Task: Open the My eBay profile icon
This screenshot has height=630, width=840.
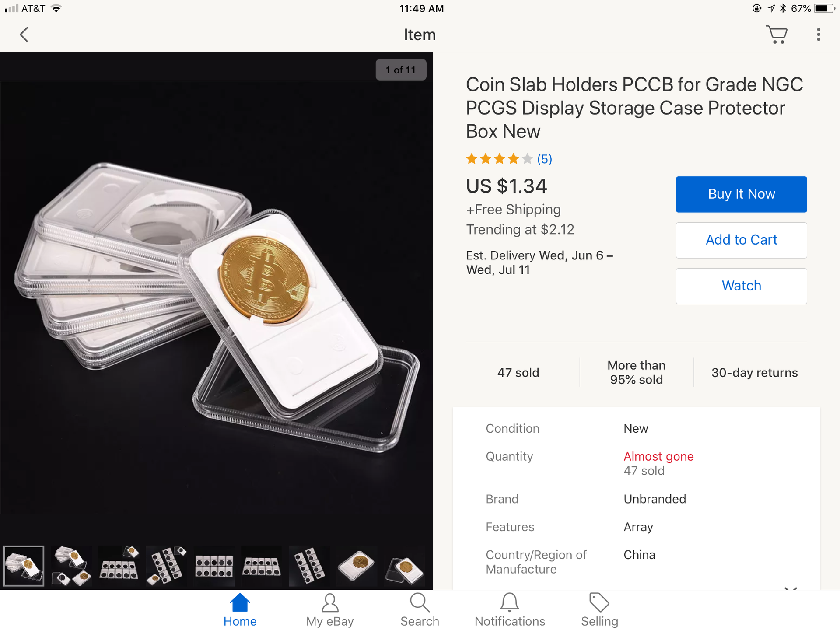Action: click(330, 603)
